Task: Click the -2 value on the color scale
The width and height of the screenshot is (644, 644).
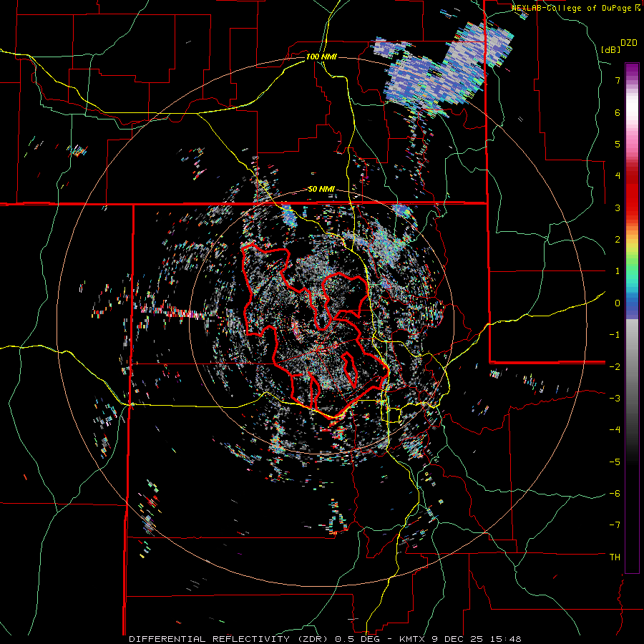Action: 615,366
